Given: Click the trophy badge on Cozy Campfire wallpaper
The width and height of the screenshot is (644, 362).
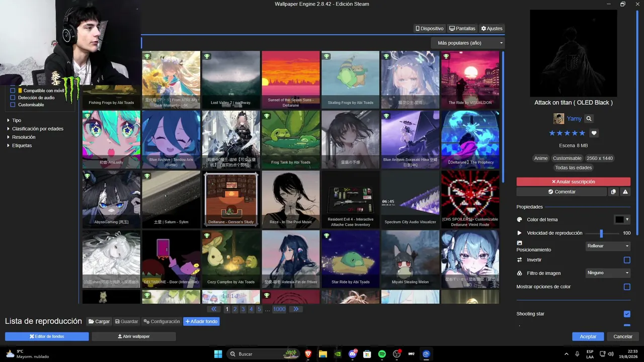Looking at the screenshot, I should tap(207, 235).
